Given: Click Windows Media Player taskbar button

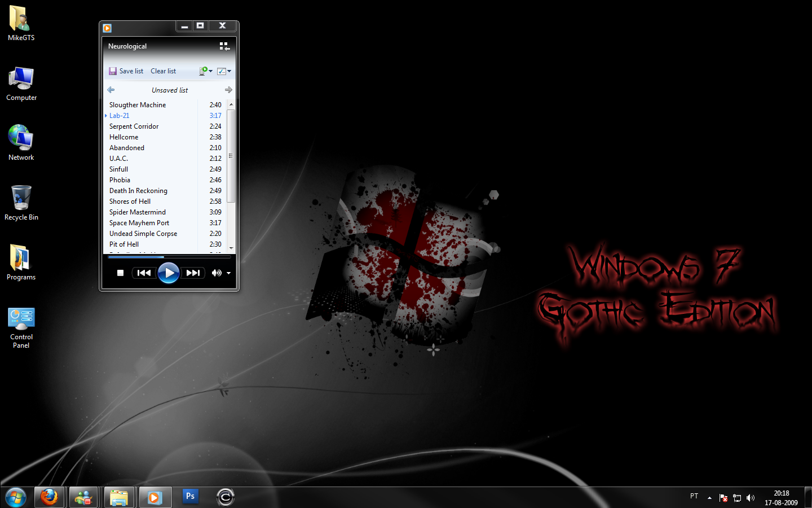Looking at the screenshot, I should [155, 497].
